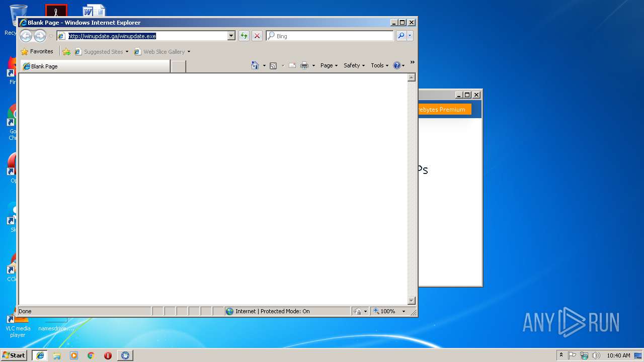Open the Safety menu
This screenshot has height=362, width=644.
(354, 65)
